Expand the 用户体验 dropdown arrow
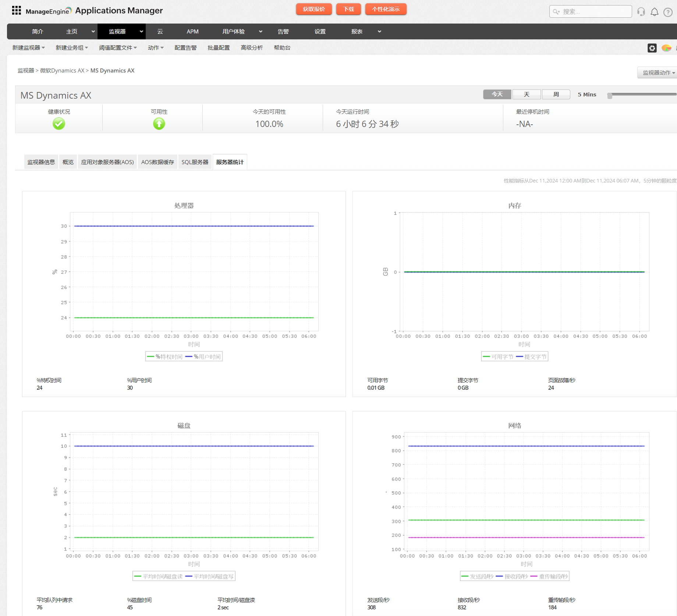The width and height of the screenshot is (677, 616). [x=260, y=32]
